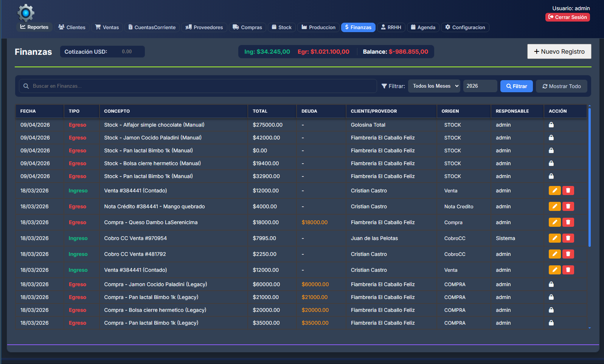Click the gear logo icon at top left
Viewport: 604px width, 364px height.
point(26,13)
